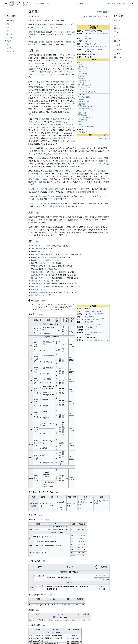
Task: Hide the 目次 contents sidebar
Action: [x=13, y=16]
